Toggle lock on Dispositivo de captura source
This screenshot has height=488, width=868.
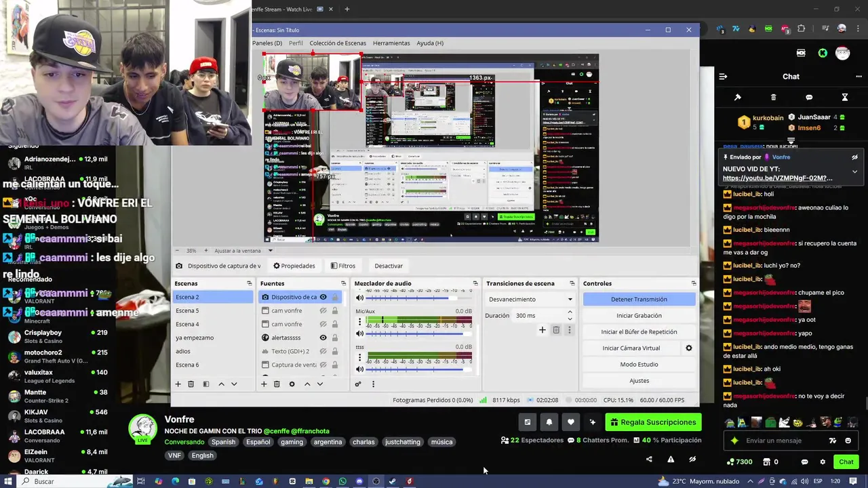pyautogui.click(x=335, y=297)
